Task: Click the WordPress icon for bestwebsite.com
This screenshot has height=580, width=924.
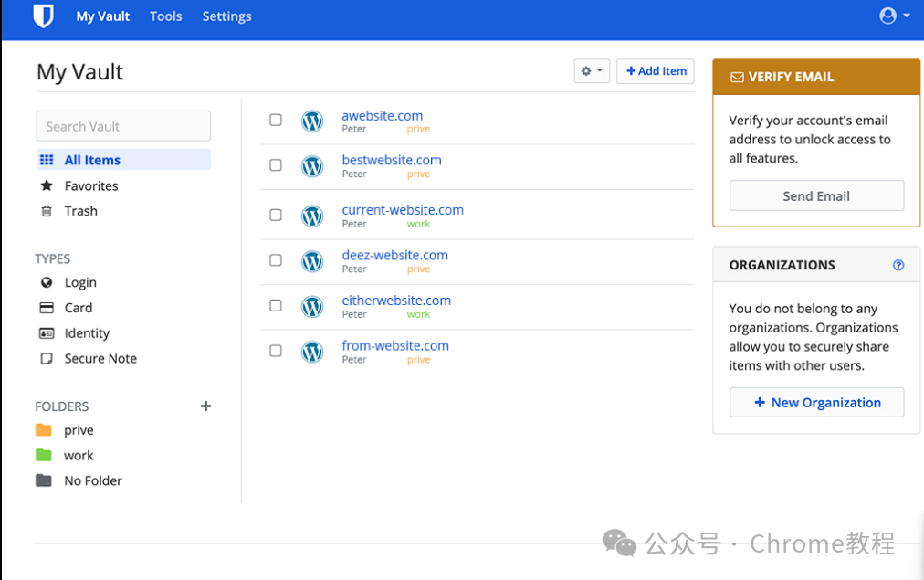Action: pos(312,166)
